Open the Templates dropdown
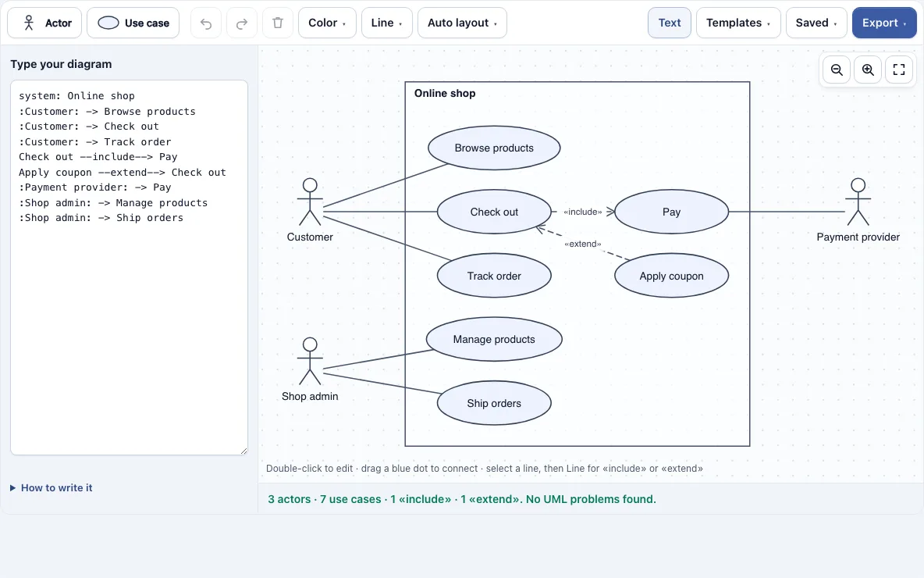This screenshot has width=924, height=578. coord(738,23)
